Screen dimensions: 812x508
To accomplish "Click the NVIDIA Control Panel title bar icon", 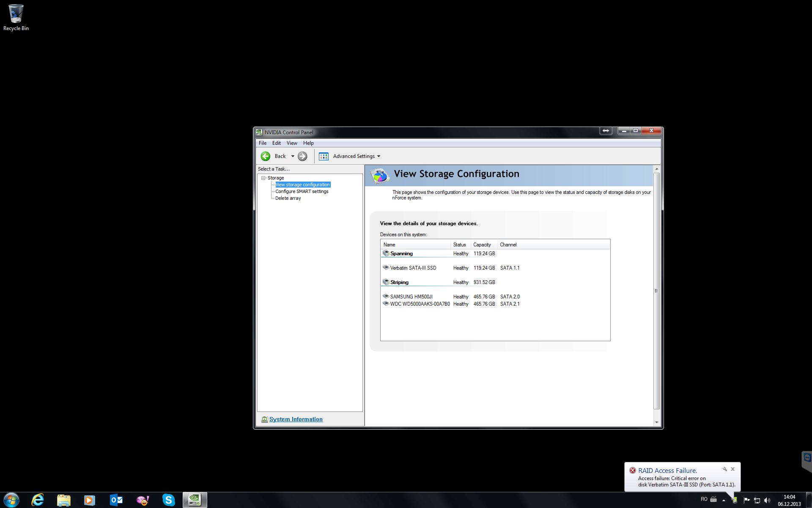I will [259, 132].
